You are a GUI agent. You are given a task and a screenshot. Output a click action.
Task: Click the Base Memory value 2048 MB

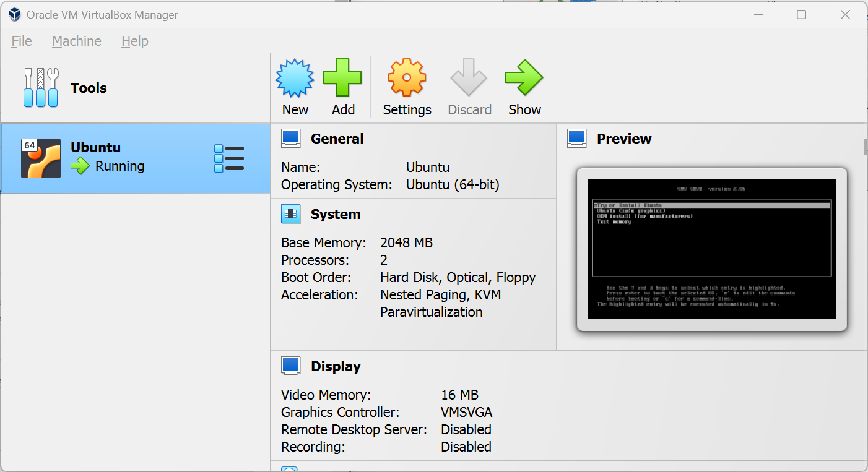pos(406,242)
